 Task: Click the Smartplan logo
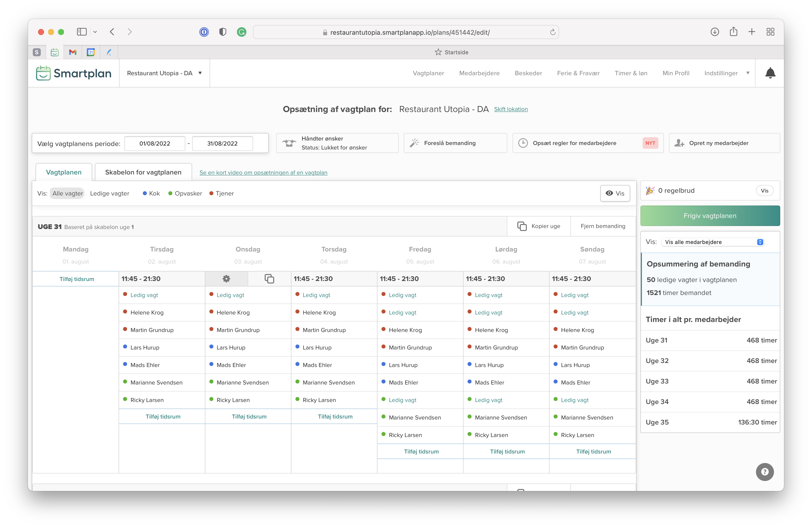pos(74,73)
